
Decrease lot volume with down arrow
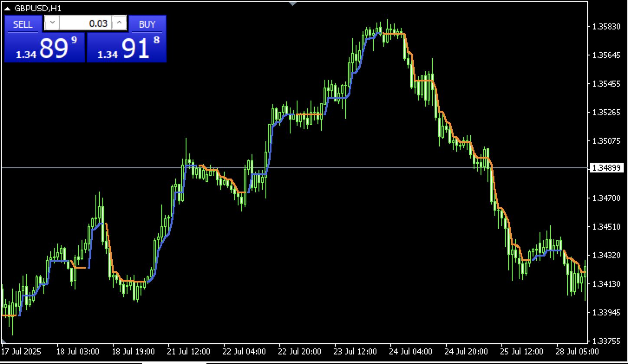[52, 23]
